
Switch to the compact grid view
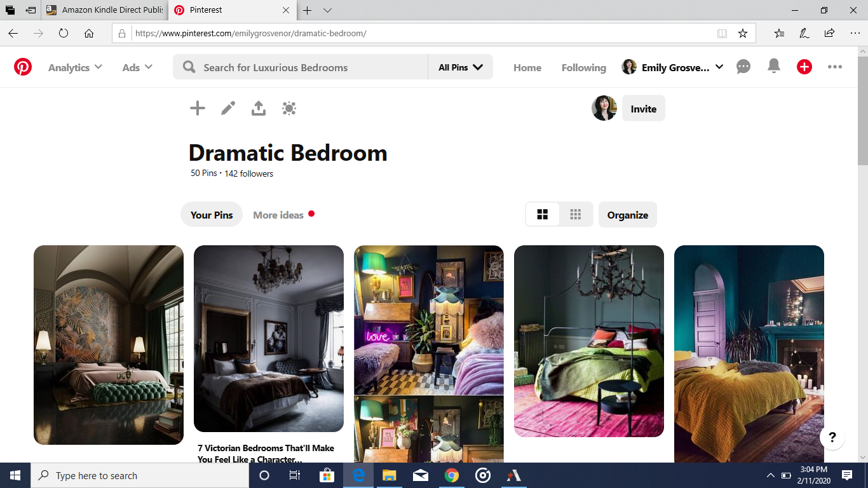tap(576, 215)
